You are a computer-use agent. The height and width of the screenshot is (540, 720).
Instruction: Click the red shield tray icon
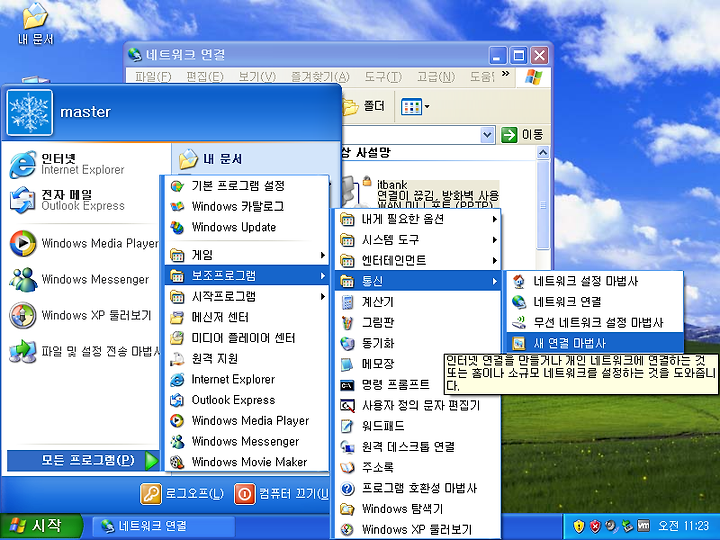coord(595,526)
